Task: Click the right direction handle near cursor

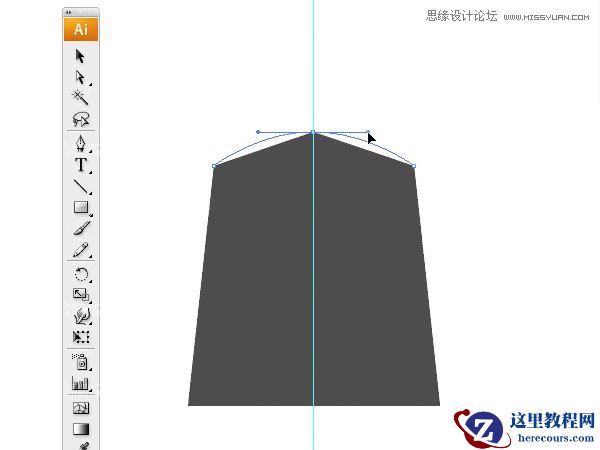Action: (368, 132)
